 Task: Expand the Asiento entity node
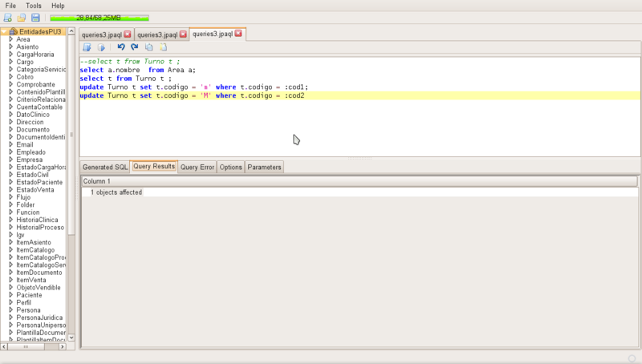pyautogui.click(x=10, y=47)
